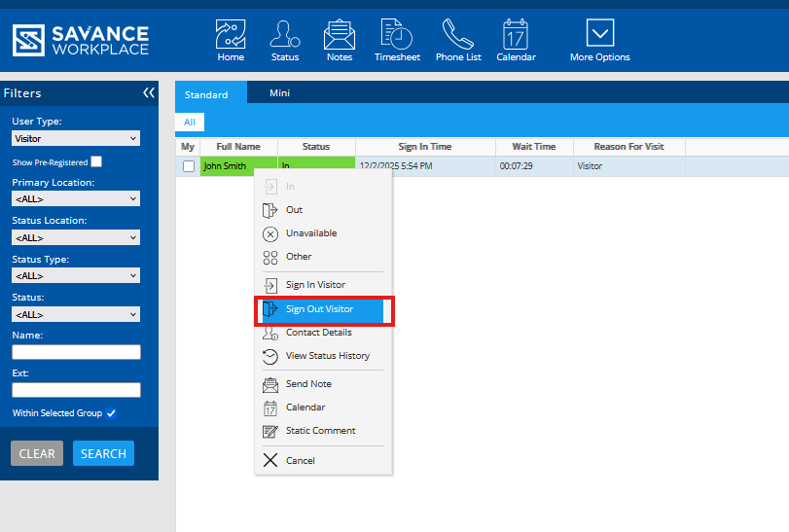Collapse the Filters panel with double chevron

(x=149, y=92)
